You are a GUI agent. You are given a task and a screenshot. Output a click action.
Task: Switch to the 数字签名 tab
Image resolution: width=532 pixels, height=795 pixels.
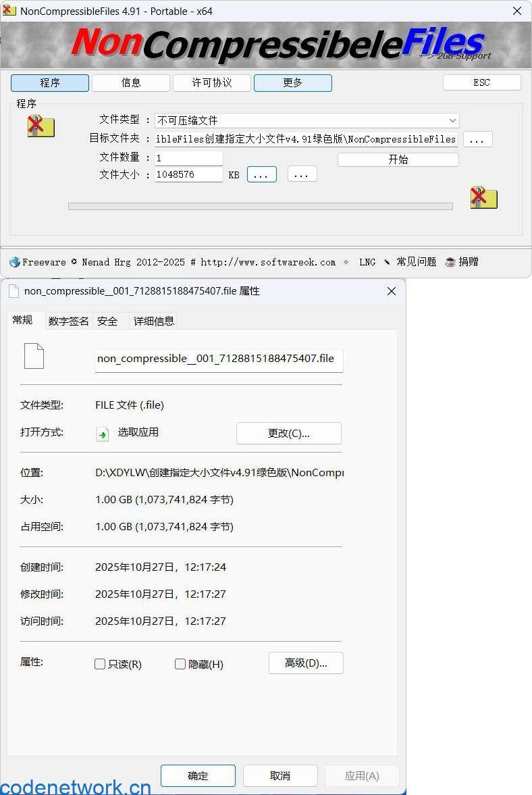pyautogui.click(x=68, y=322)
